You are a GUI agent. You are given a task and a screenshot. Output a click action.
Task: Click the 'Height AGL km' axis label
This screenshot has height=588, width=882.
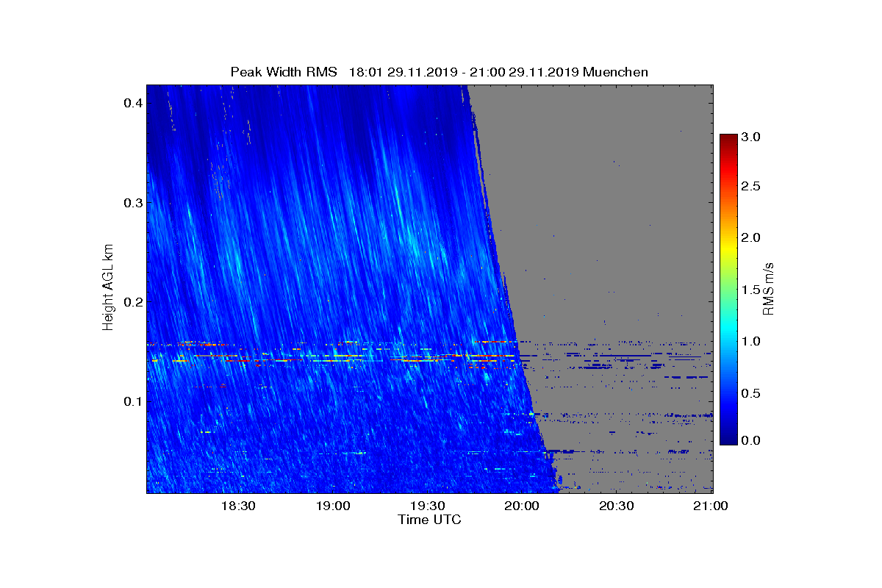pyautogui.click(x=108, y=288)
